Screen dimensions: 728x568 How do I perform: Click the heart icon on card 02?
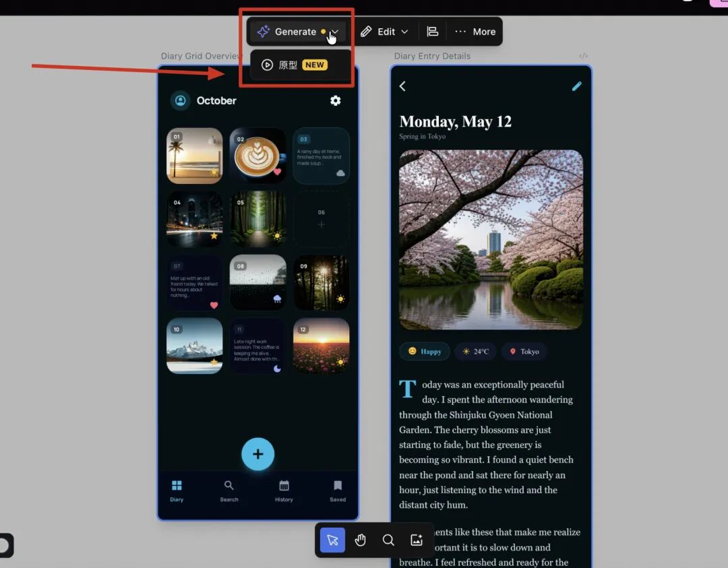pyautogui.click(x=277, y=172)
